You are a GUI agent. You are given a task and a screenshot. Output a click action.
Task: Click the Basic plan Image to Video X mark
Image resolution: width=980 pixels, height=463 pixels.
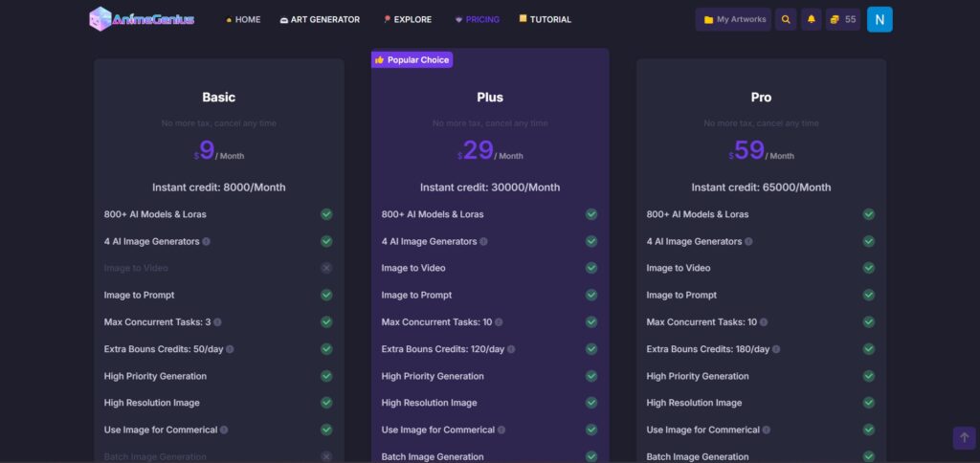coord(326,269)
